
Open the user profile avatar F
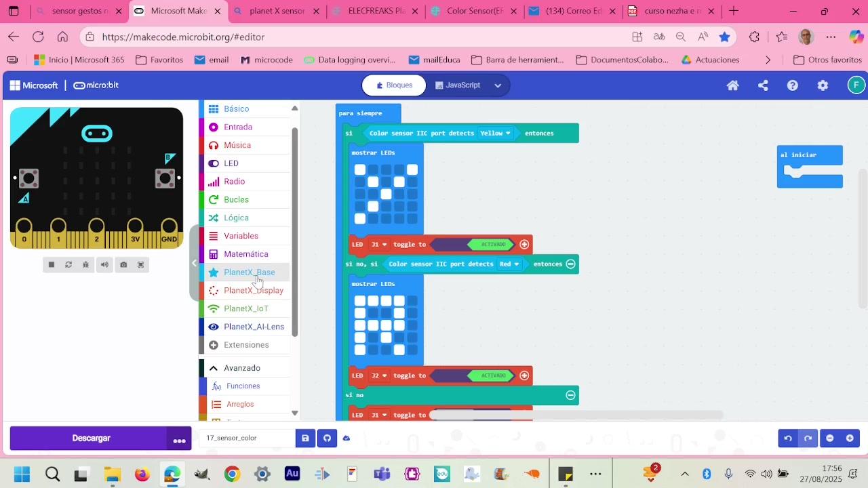click(x=856, y=85)
